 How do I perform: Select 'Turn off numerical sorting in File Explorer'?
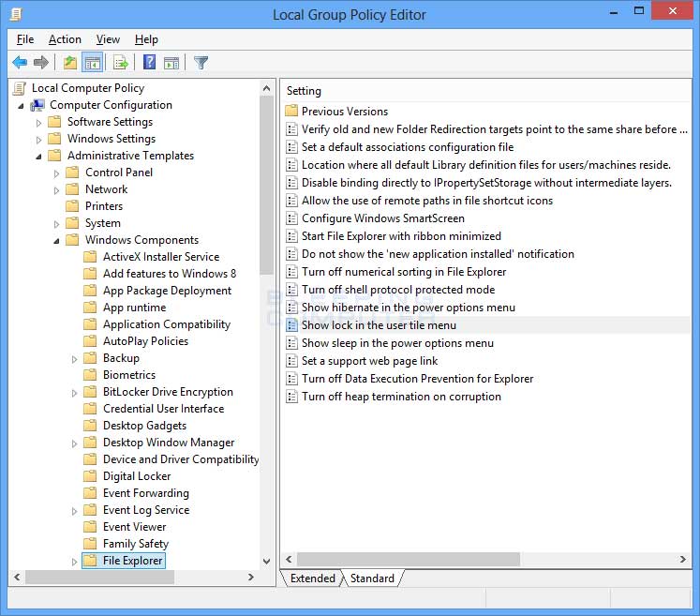point(404,271)
